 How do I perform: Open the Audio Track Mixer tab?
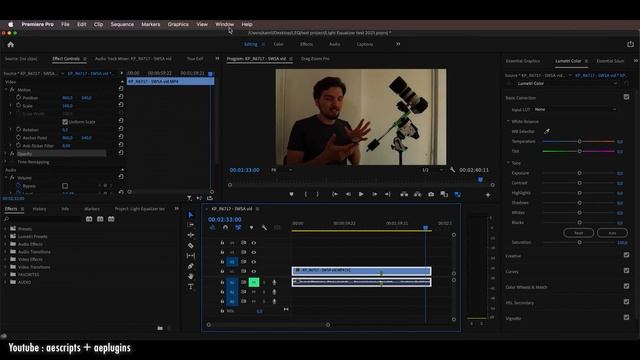[133, 59]
